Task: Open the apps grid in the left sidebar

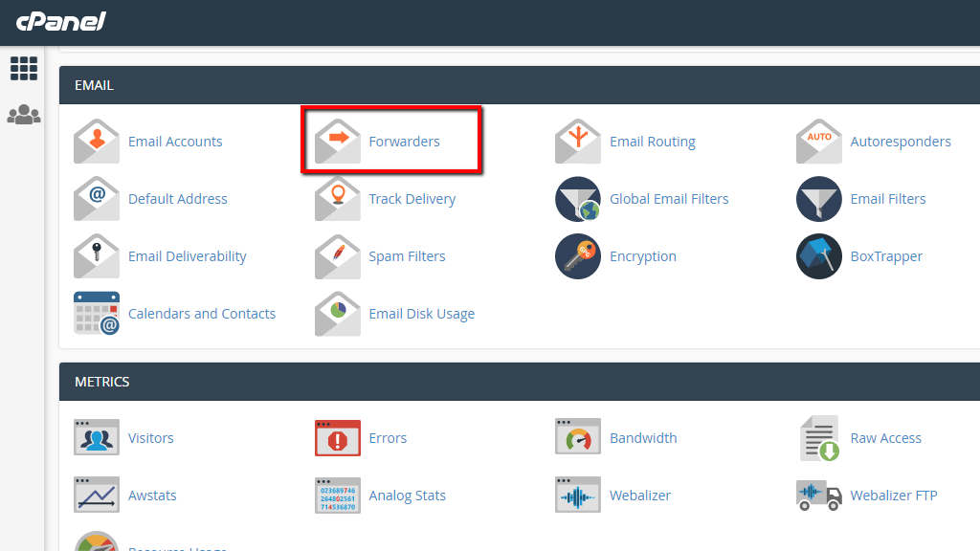Action: [23, 68]
